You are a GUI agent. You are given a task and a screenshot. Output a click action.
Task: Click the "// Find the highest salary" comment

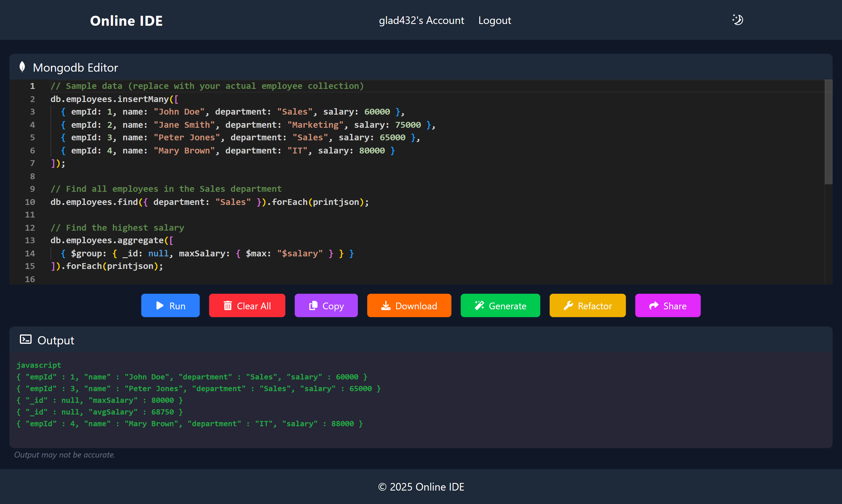click(117, 227)
